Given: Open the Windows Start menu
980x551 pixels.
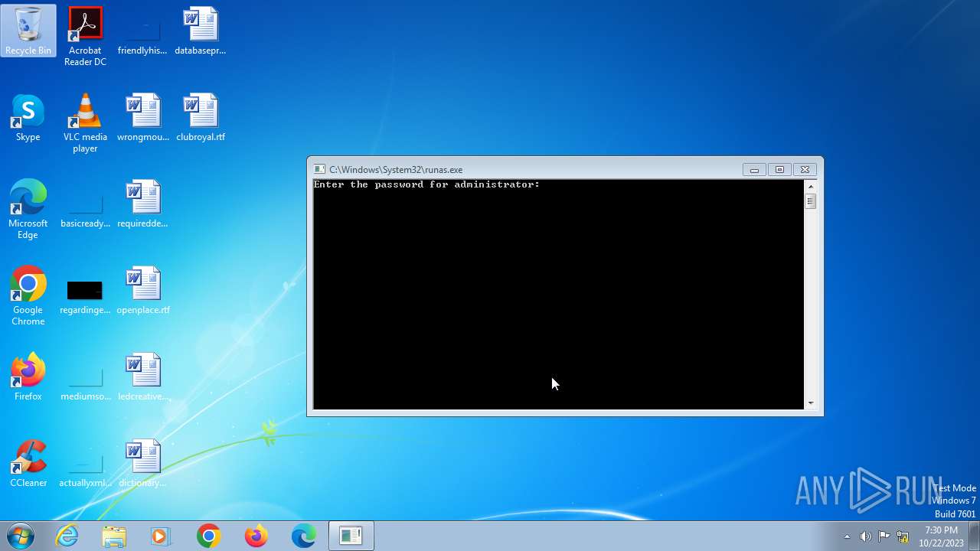Looking at the screenshot, I should point(20,536).
